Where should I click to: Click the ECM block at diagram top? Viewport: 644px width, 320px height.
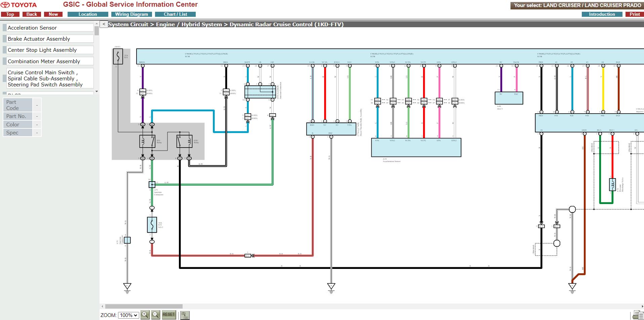pos(390,56)
